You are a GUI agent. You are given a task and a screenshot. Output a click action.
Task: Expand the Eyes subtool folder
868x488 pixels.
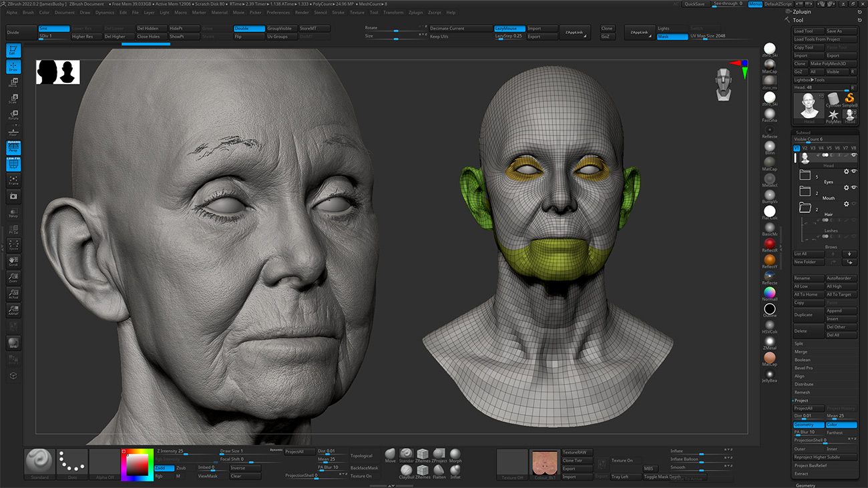pos(805,176)
